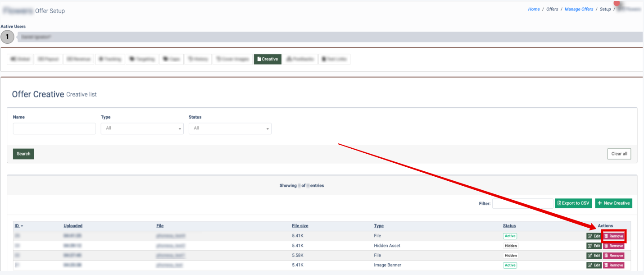This screenshot has width=644, height=275.
Task: Click Remove for the Active File creative
Action: [x=613, y=236]
